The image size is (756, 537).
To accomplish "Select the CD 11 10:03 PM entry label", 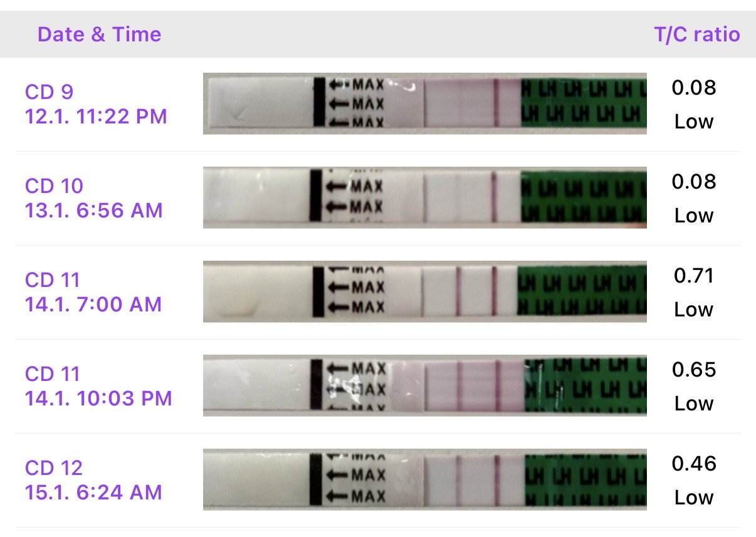I will 98,386.
